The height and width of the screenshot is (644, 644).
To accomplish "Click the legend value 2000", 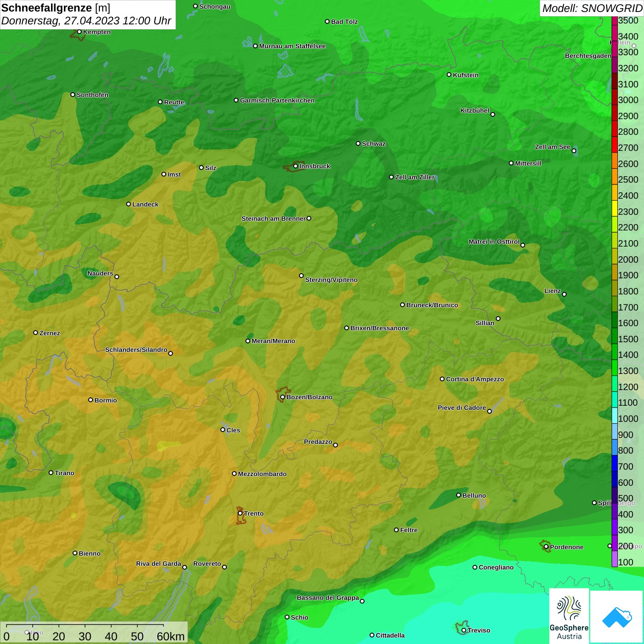I will 628,259.
